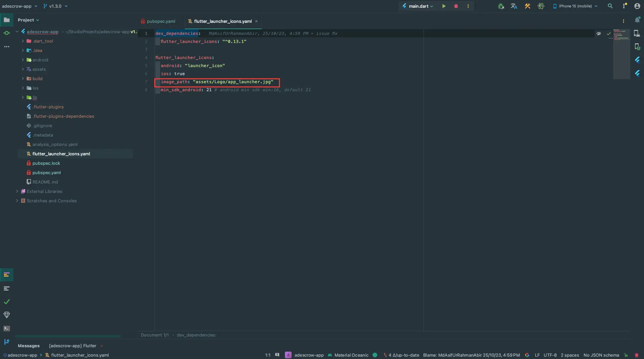Open README.md in the project tree
The image size is (644, 359).
point(45,182)
